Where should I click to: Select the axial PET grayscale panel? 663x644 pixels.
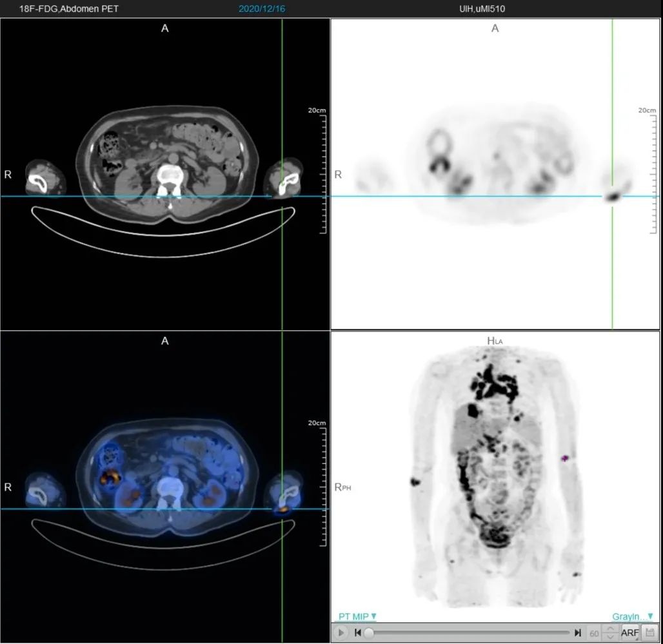click(x=495, y=173)
